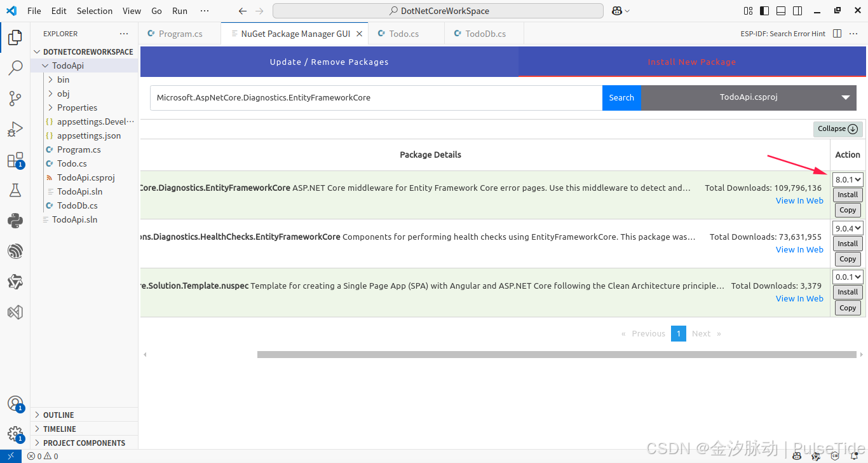This screenshot has width=868, height=463.
Task: Open the Source Control view
Action: point(15,99)
